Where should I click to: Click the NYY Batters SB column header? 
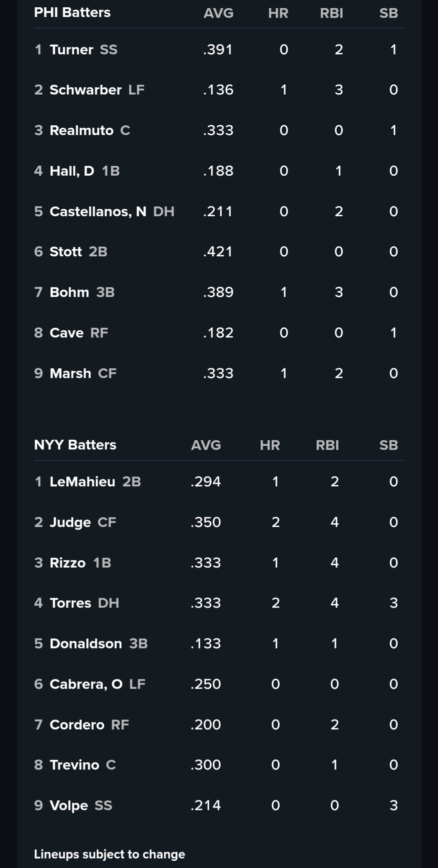[389, 445]
